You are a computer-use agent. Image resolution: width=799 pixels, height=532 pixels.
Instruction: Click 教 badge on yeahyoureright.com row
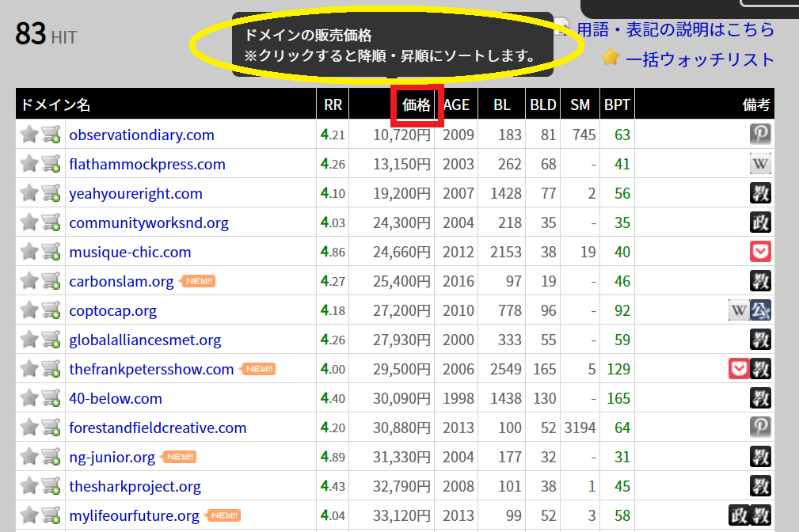click(x=760, y=193)
